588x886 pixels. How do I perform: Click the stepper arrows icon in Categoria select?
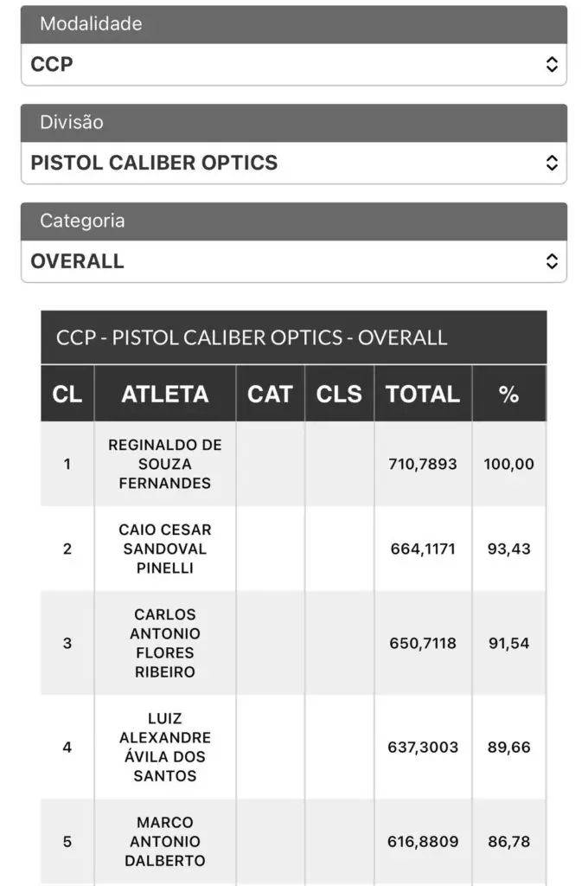click(x=552, y=261)
